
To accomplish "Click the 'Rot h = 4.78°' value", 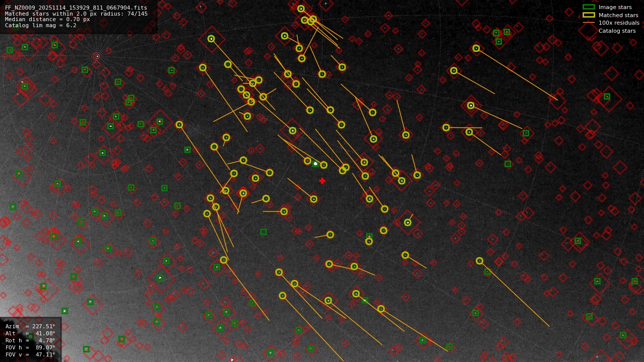I will click(x=30, y=340).
